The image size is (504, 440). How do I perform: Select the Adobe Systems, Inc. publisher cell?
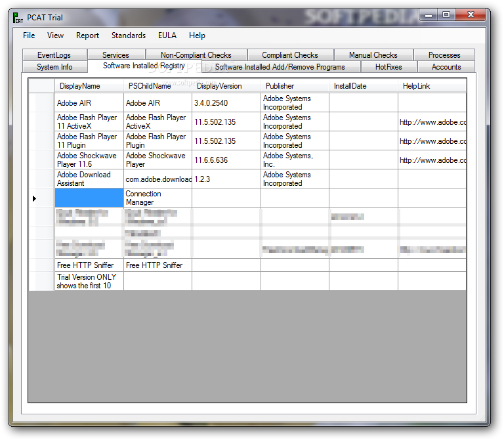click(x=295, y=160)
